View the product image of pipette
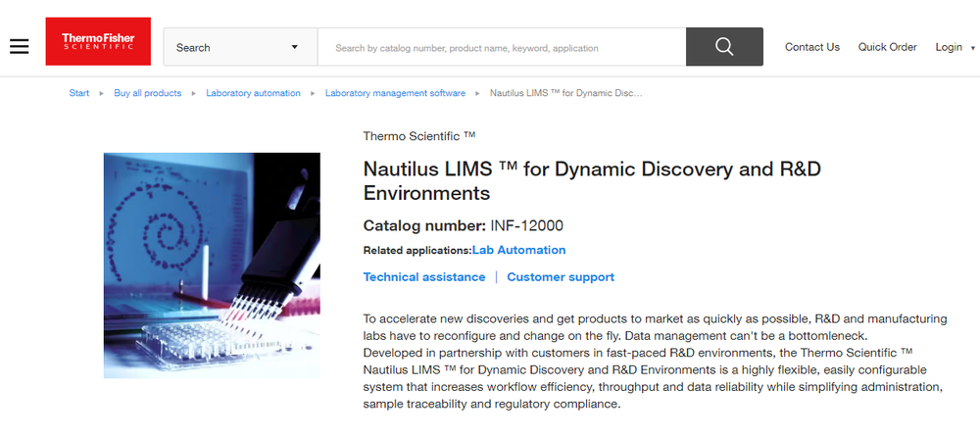980x436 pixels. [212, 266]
